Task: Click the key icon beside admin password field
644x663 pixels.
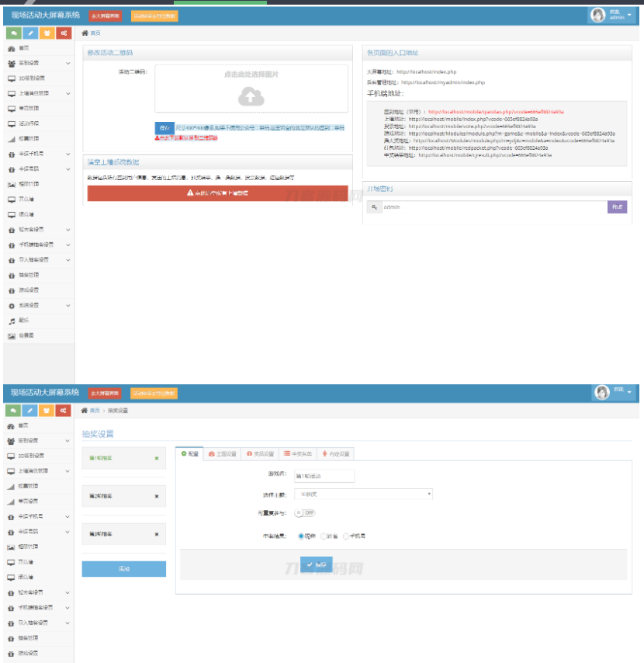Action: click(373, 207)
